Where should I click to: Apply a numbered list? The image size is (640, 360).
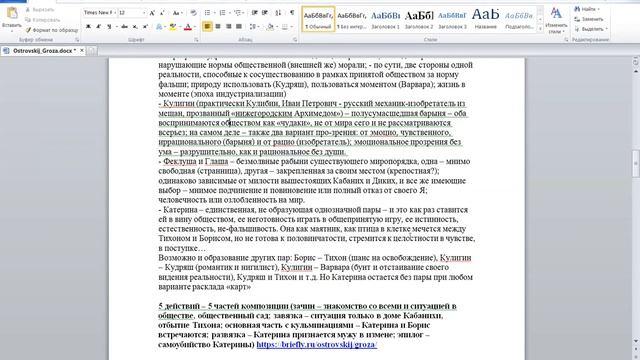tap(222, 13)
